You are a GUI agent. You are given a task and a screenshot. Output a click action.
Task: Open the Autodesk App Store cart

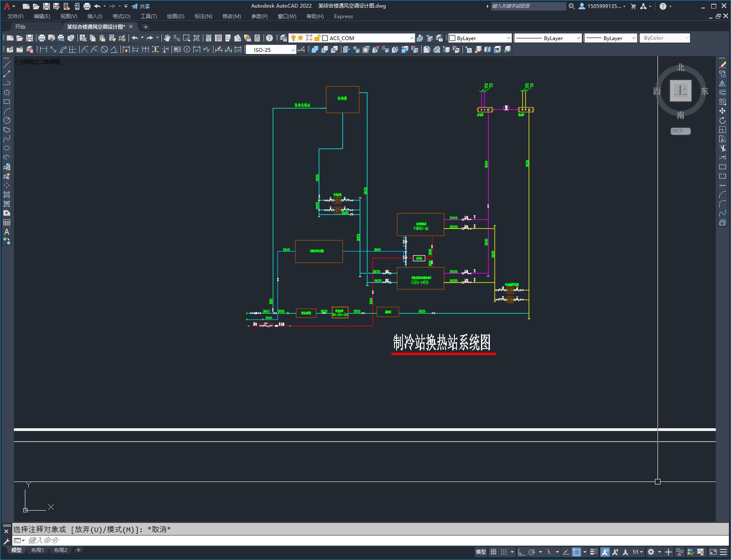633,6
